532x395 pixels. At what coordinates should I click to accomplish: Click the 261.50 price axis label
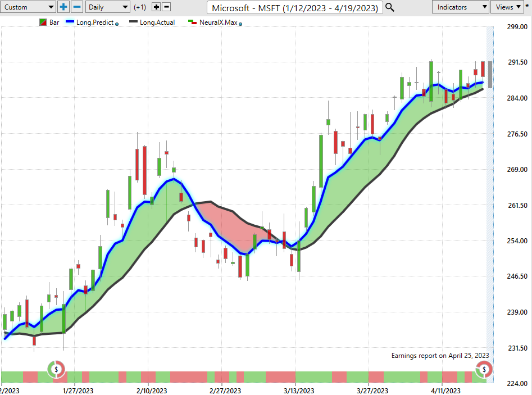[x=517, y=205]
